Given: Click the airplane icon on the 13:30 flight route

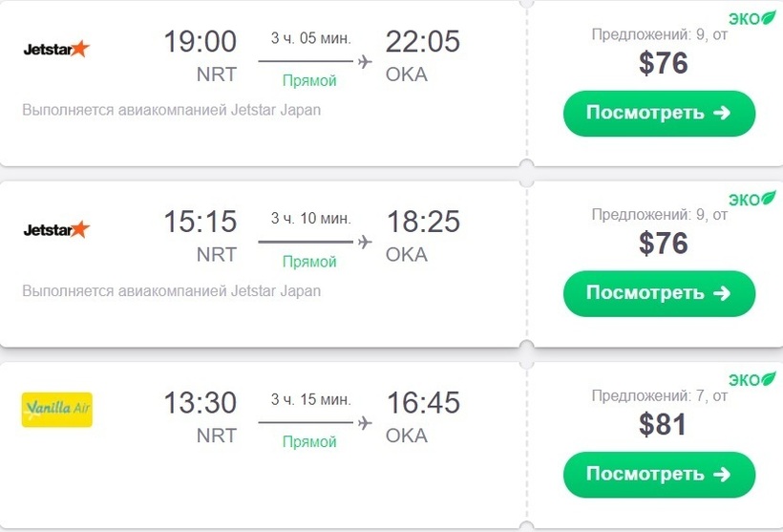Looking at the screenshot, I should click(364, 422).
